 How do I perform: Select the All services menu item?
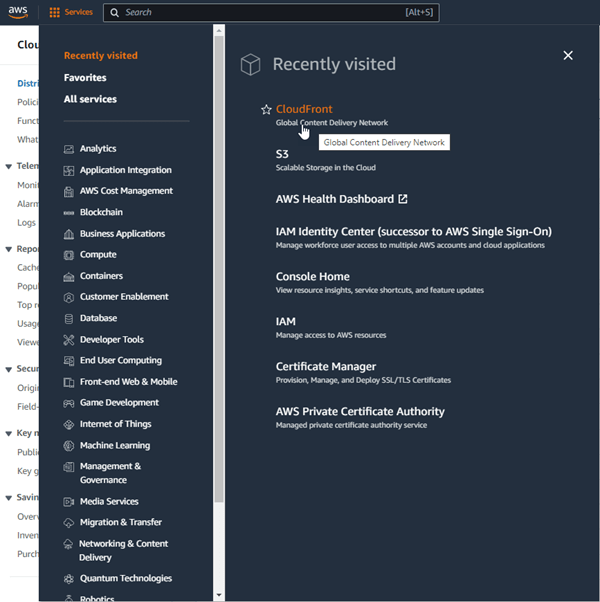90,99
